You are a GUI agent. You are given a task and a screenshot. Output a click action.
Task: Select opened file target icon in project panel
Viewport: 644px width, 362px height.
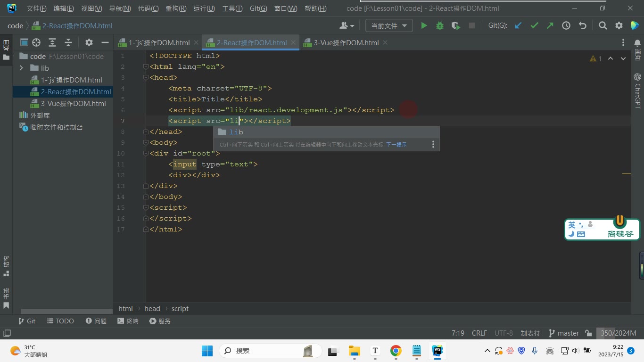tap(36, 42)
